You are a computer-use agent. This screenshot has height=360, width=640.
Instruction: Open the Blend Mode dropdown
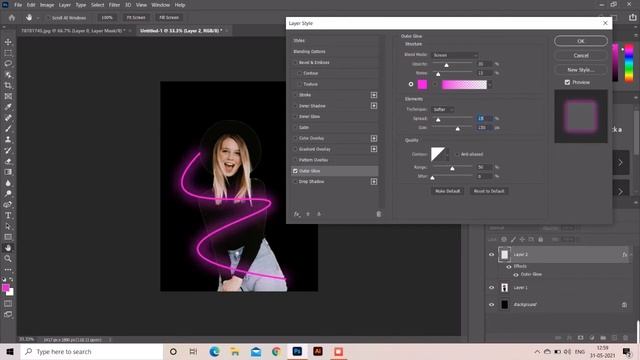pyautogui.click(x=455, y=55)
